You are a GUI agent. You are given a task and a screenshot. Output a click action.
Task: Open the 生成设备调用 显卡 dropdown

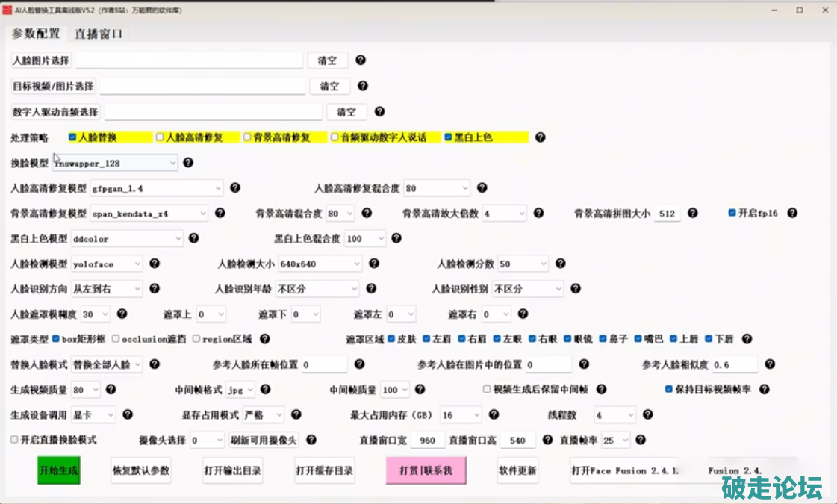(94, 415)
